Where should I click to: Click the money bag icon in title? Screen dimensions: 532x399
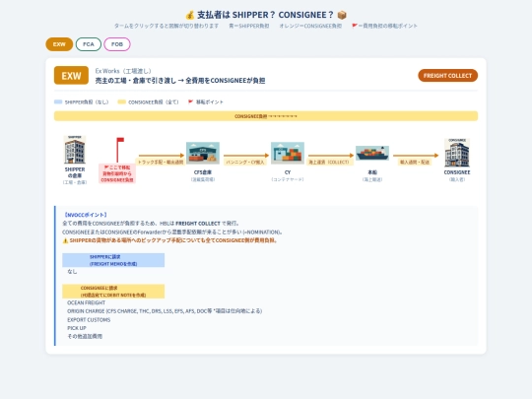[x=190, y=15]
